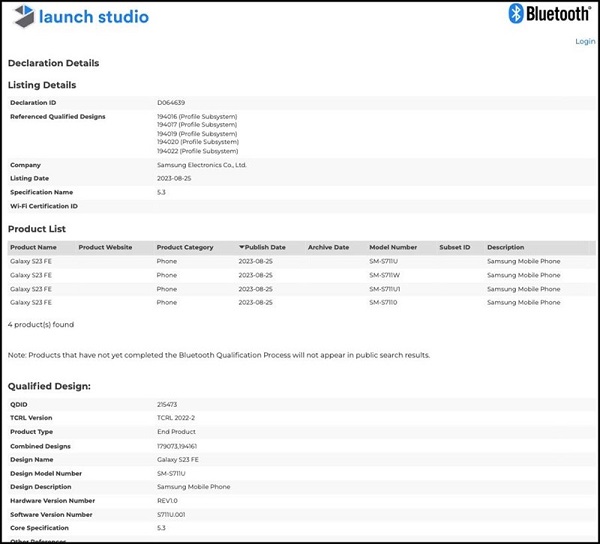Click Declaration ID value D064639
The image size is (600, 544).
(172, 102)
